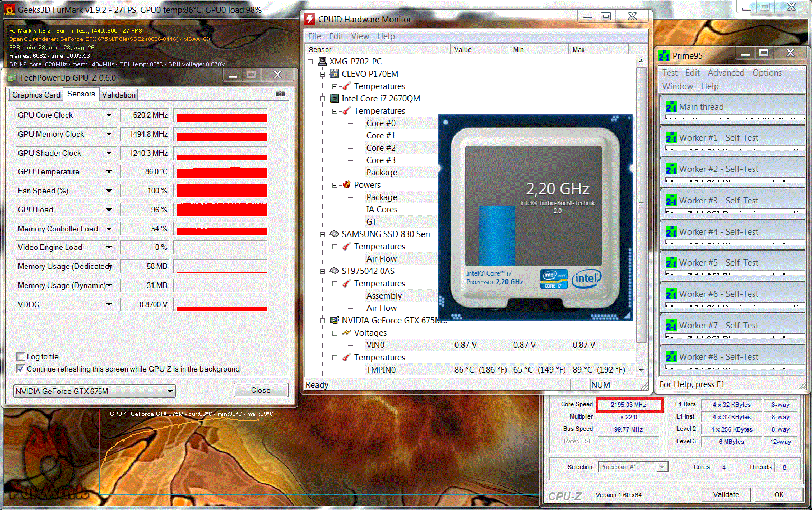Click the CPUID Hardware Monitor title bar icon

pos(310,19)
